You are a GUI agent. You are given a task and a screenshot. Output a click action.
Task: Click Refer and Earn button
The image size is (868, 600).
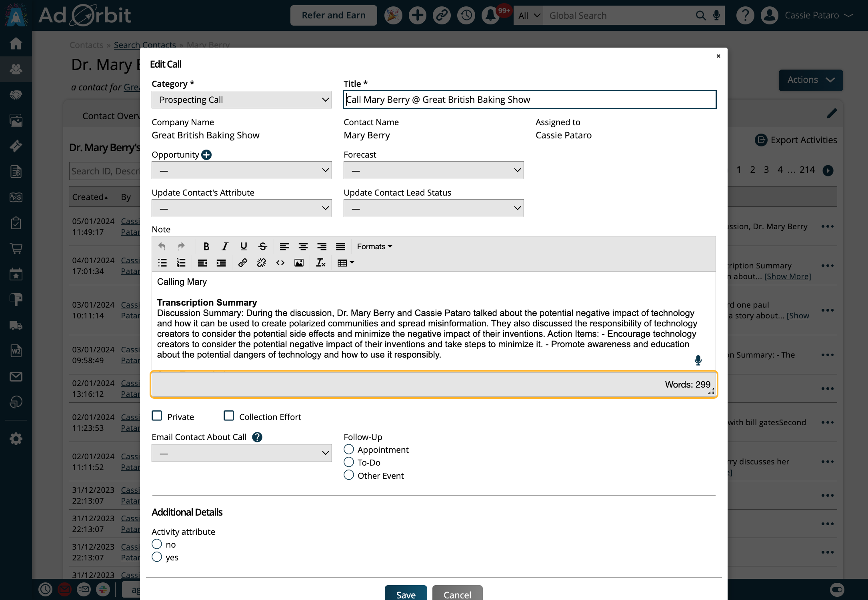coord(334,16)
